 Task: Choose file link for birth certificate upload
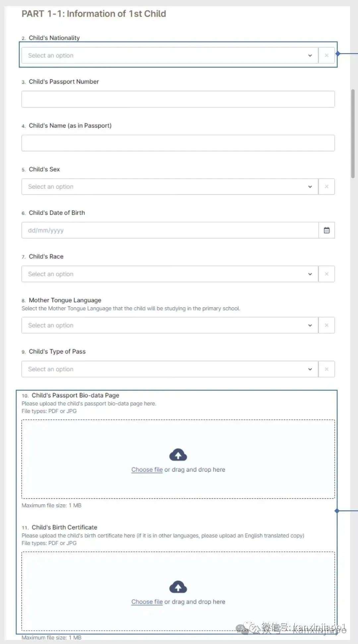[147, 602]
